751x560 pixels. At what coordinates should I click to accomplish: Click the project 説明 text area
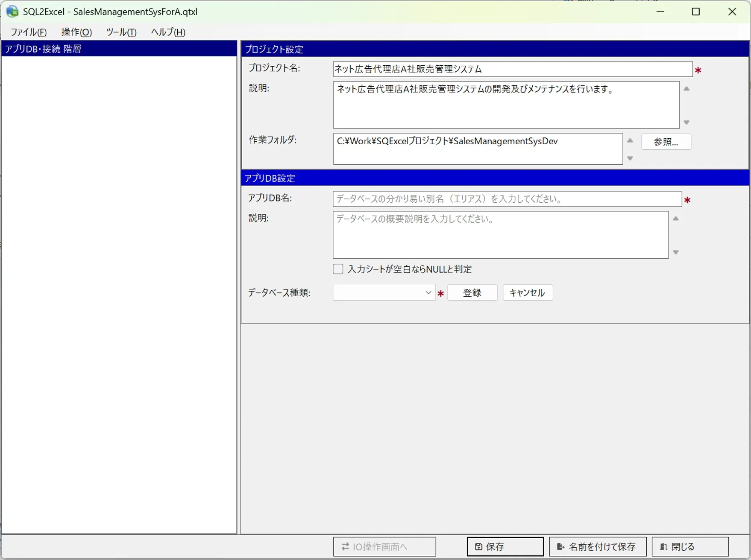[x=506, y=105]
